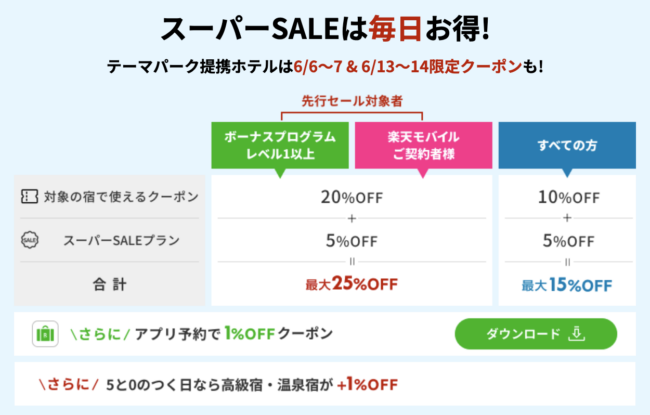
Task: Click the download arrow icon
Action: (x=577, y=334)
